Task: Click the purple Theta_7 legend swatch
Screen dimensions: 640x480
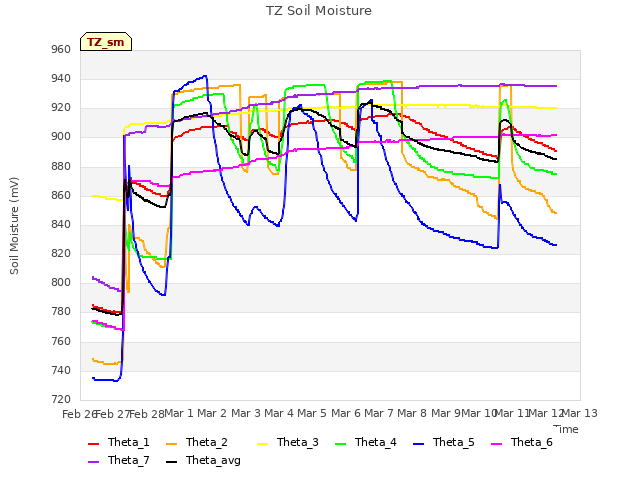Action: tap(93, 462)
